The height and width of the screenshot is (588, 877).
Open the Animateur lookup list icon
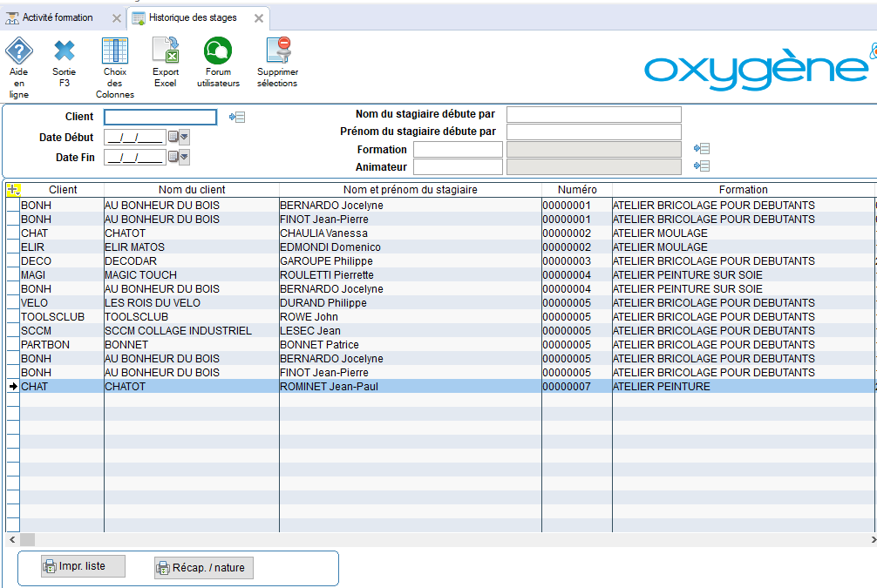(701, 166)
